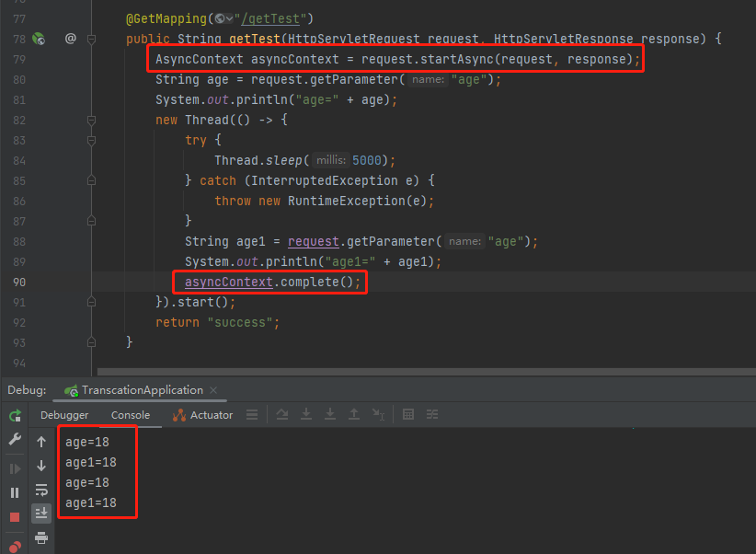Click console down-arrow stack trace icon
Screen dimensions: 756x554
tap(41, 466)
